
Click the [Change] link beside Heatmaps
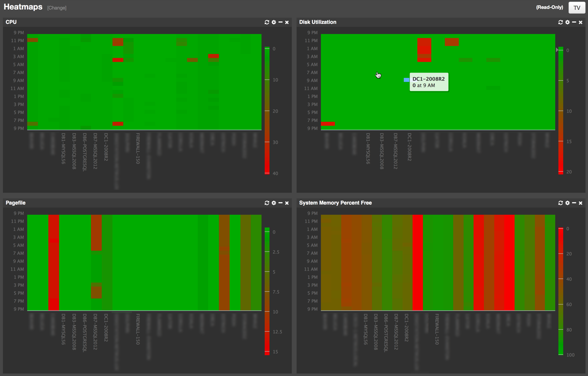click(57, 8)
